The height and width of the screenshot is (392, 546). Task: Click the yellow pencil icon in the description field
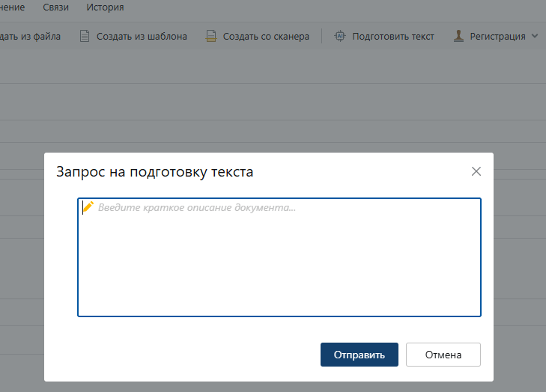coord(88,207)
